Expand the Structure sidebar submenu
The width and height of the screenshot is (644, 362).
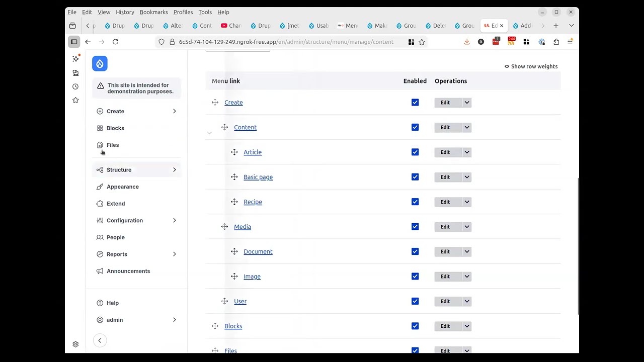(x=175, y=170)
